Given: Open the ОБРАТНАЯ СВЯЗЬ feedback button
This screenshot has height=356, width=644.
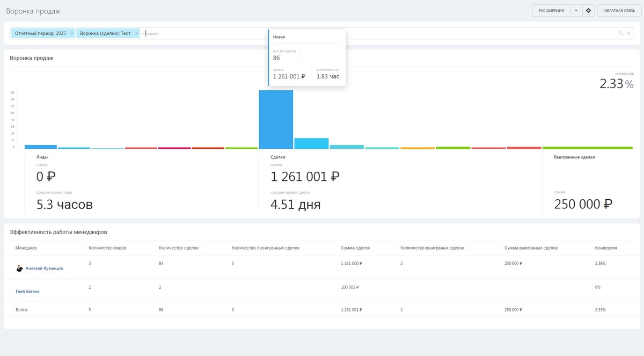Looking at the screenshot, I should coord(619,11).
